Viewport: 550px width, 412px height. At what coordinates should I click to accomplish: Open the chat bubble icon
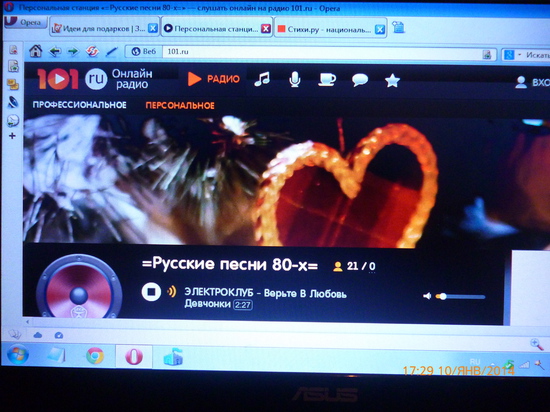coord(360,80)
